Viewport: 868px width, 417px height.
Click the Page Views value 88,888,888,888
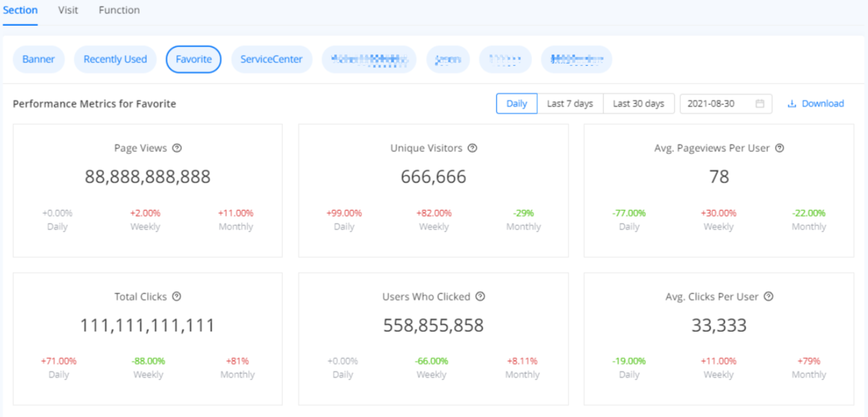pyautogui.click(x=148, y=177)
